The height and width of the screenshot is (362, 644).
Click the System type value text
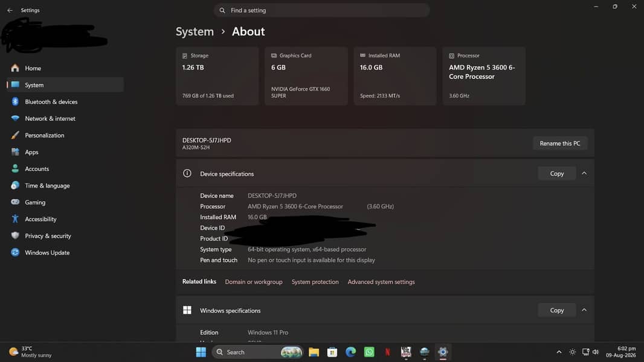click(x=307, y=249)
